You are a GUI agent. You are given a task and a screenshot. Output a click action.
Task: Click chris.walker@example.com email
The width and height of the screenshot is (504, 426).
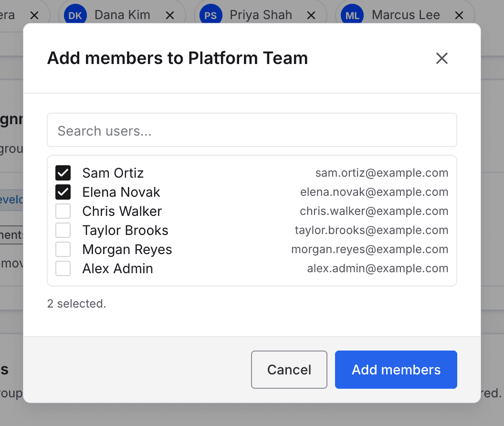click(374, 211)
